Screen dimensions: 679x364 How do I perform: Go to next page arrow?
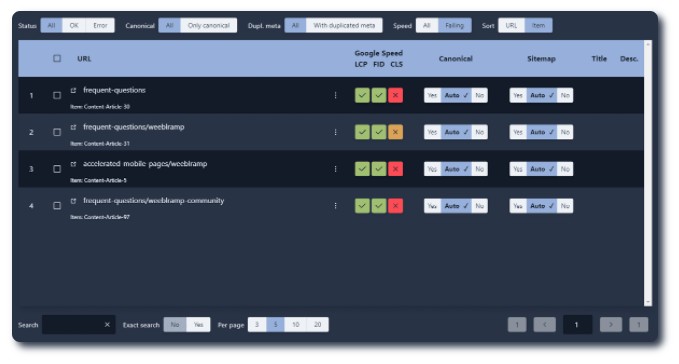(x=611, y=325)
